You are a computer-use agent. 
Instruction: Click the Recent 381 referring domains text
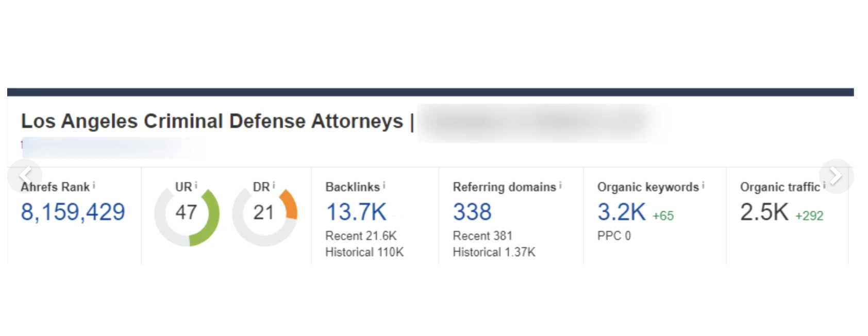coord(482,236)
